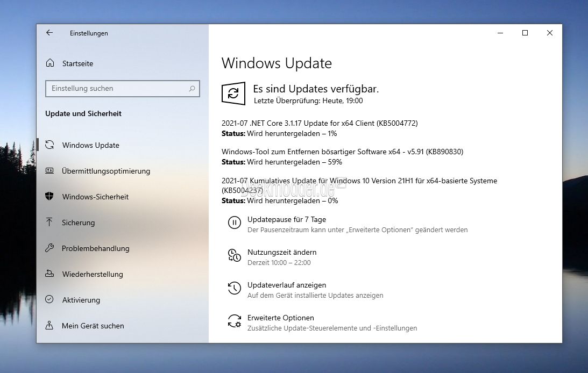The image size is (588, 373).
Task: Click the Pausenzeitraum description under Updatepause
Action: coord(357,230)
